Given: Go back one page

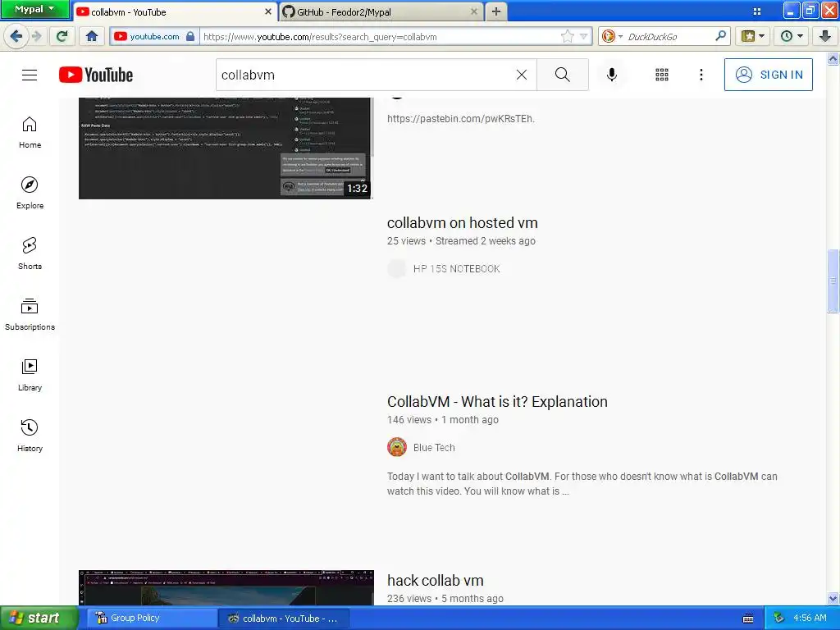Looking at the screenshot, I should (x=16, y=36).
